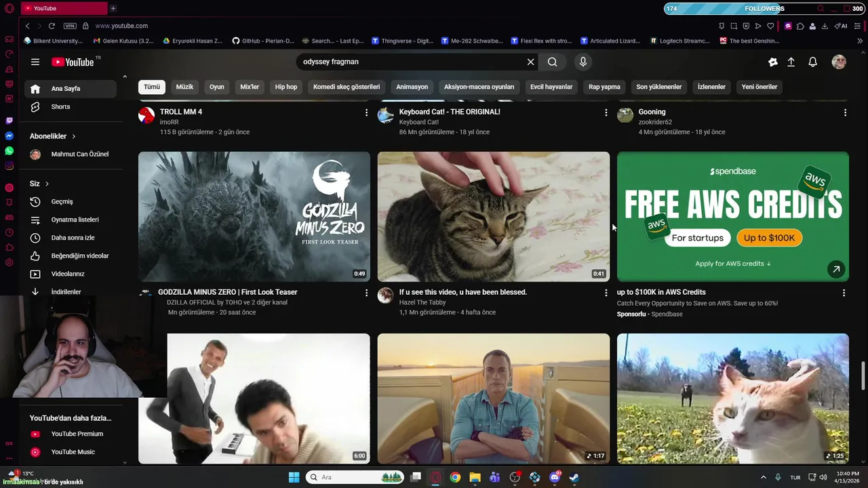Open Steam from the taskbar

coord(574,477)
